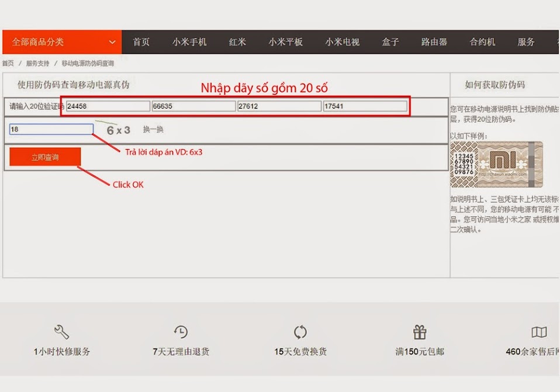Click the map icon for 460余家售后
Viewport: 560px width, 392px height.
point(540,332)
